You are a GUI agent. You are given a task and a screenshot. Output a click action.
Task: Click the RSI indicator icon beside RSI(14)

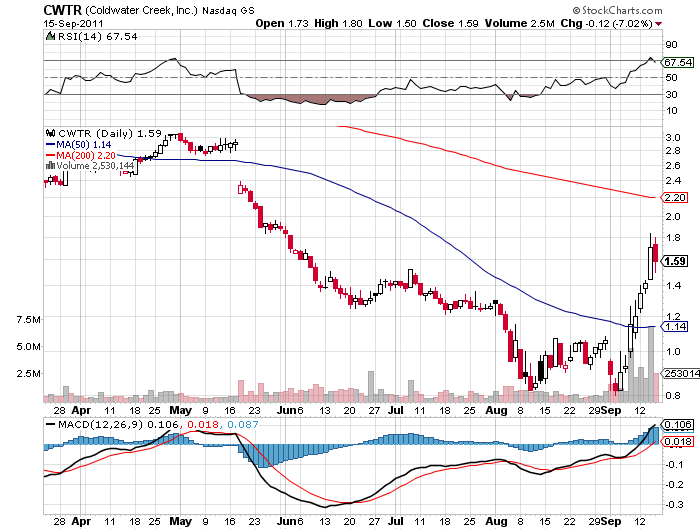pyautogui.click(x=50, y=37)
